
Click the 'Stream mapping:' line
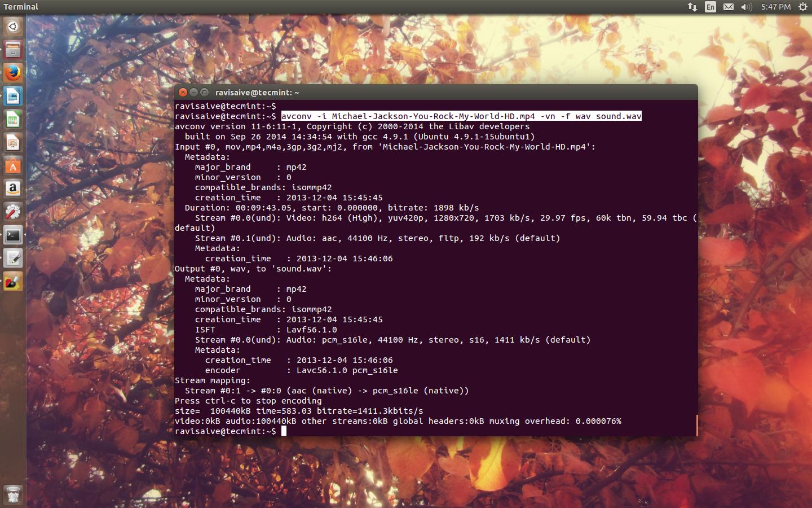coord(213,380)
